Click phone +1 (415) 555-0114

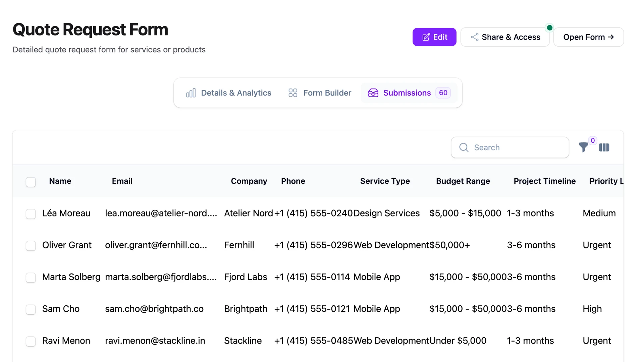point(312,277)
